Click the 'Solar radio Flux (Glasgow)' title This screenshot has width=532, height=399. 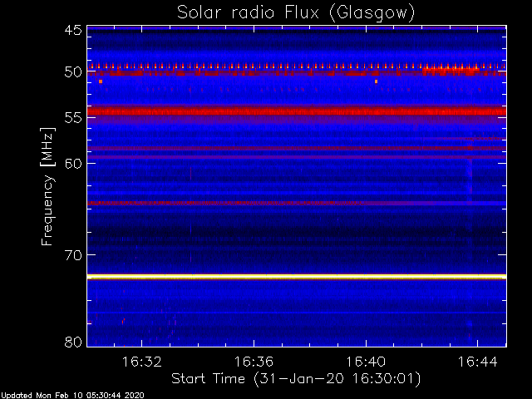coord(296,13)
